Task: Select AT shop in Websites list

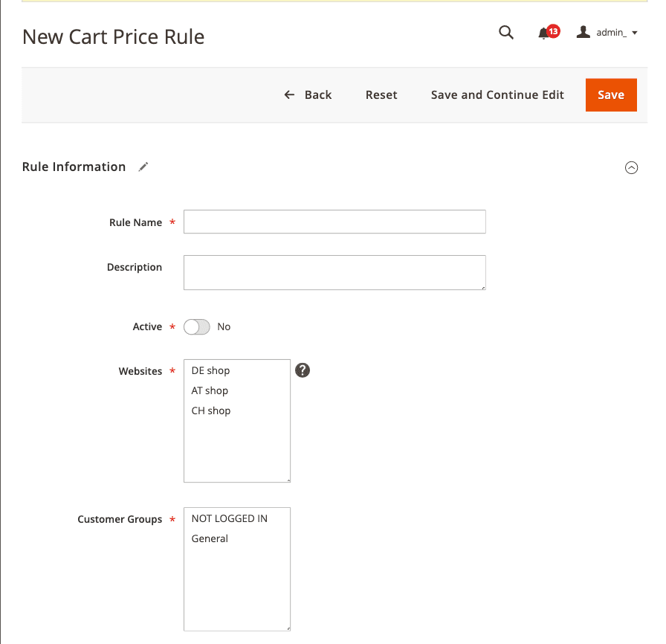Action: (x=210, y=390)
